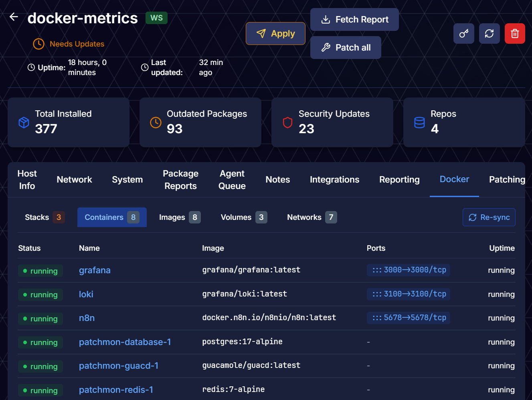Click the Security Updates card
532x400 pixels.
tap(332, 122)
